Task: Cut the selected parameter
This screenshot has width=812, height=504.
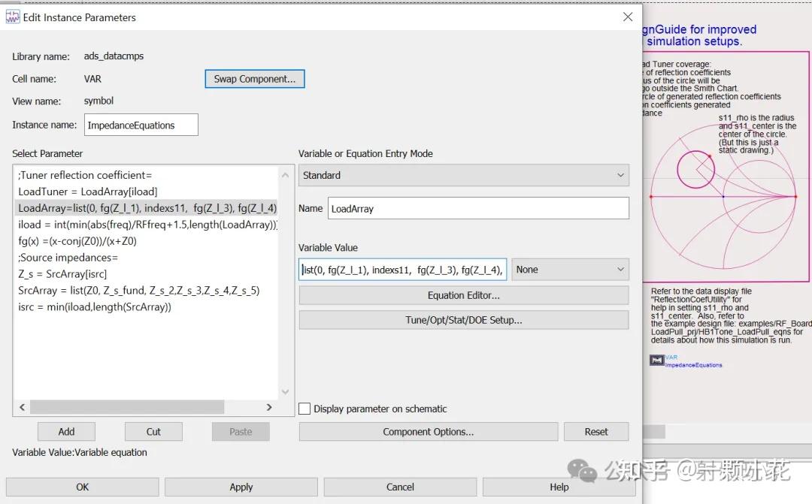Action: [153, 431]
